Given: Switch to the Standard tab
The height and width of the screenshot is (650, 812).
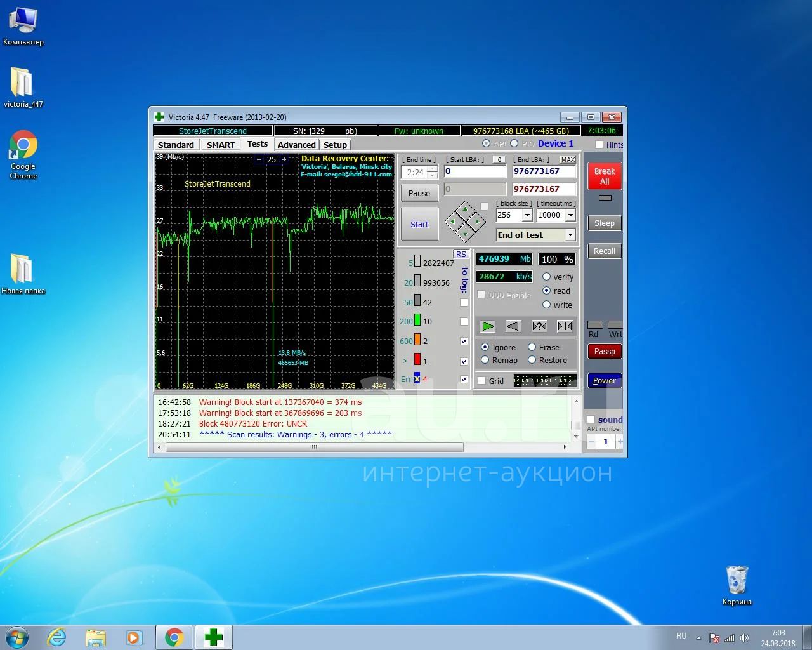Looking at the screenshot, I should click(176, 145).
